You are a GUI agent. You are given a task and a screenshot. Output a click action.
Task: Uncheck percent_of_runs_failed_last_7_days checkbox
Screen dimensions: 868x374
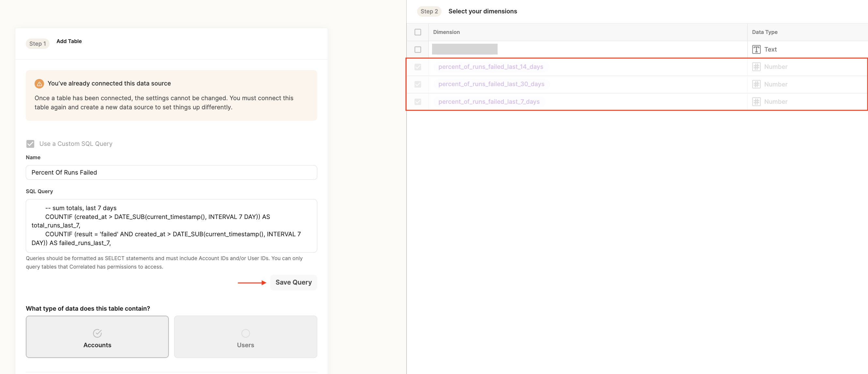pyautogui.click(x=417, y=101)
